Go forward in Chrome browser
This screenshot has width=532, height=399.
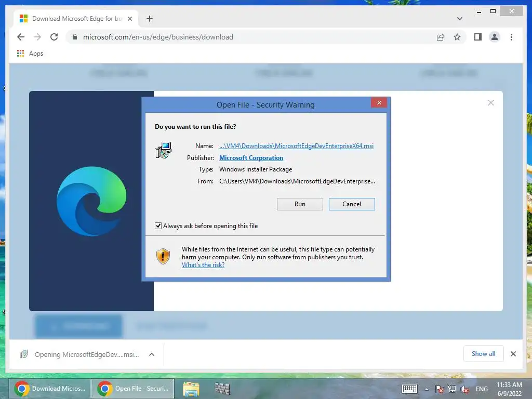tap(37, 37)
